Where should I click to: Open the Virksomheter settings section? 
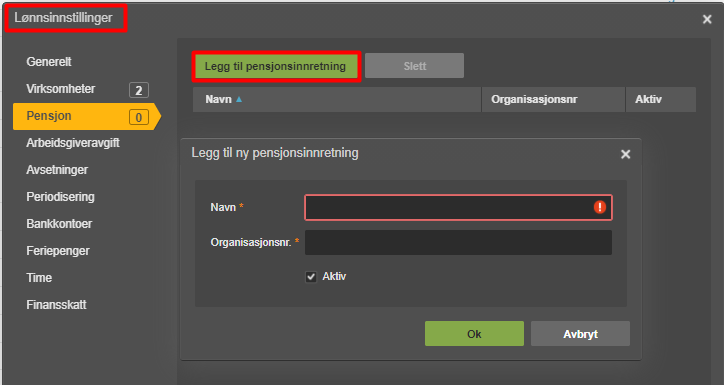tap(60, 89)
